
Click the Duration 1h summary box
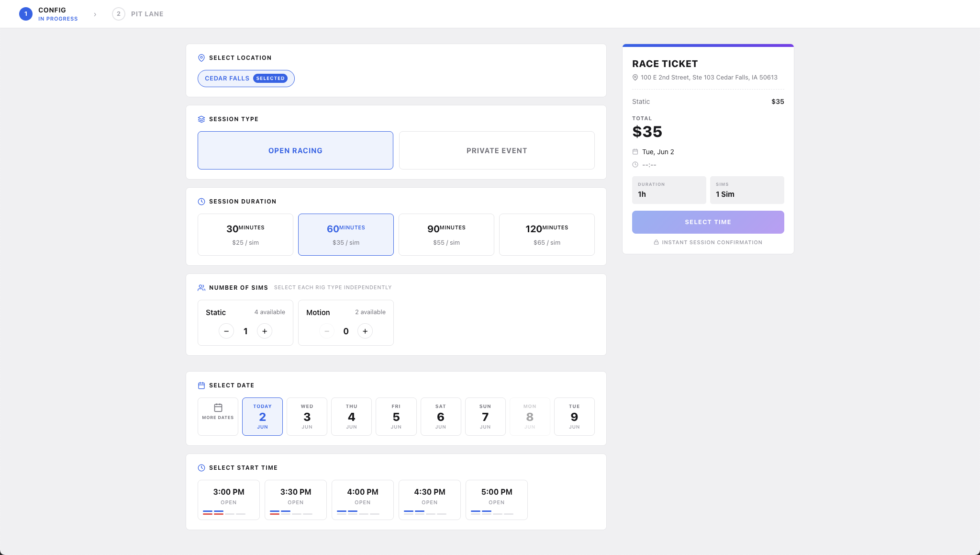[x=669, y=190]
